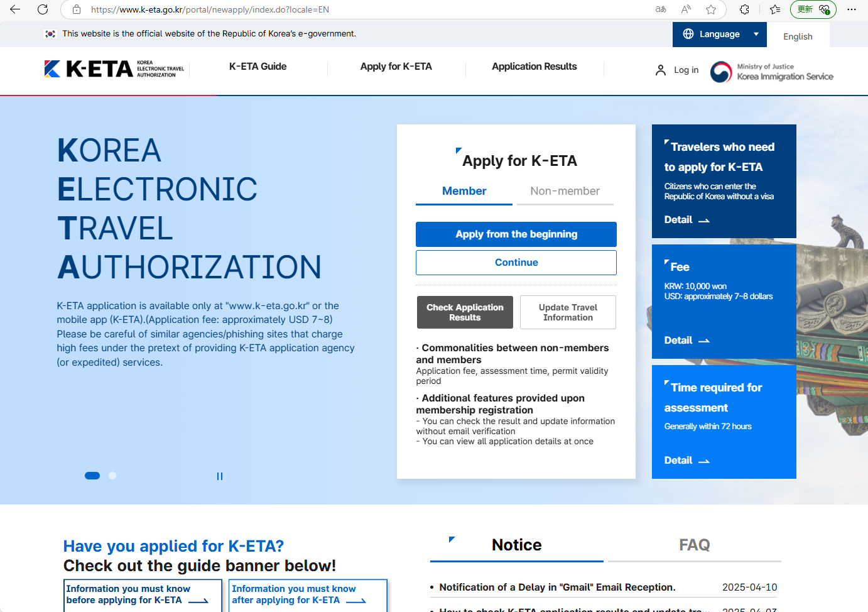Open the Apply for K-ETA menu
Viewport: 868px width, 612px height.
(x=396, y=67)
